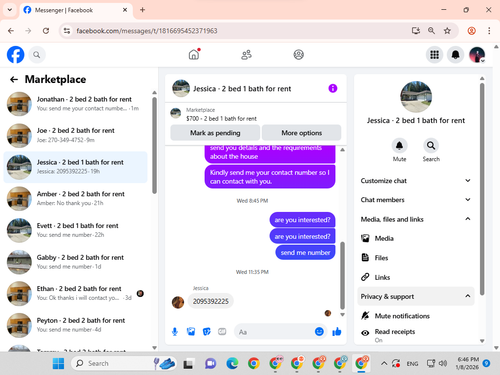Open the Chrome profile avatar icon
This screenshot has width=500, height=375.
pos(471,31)
